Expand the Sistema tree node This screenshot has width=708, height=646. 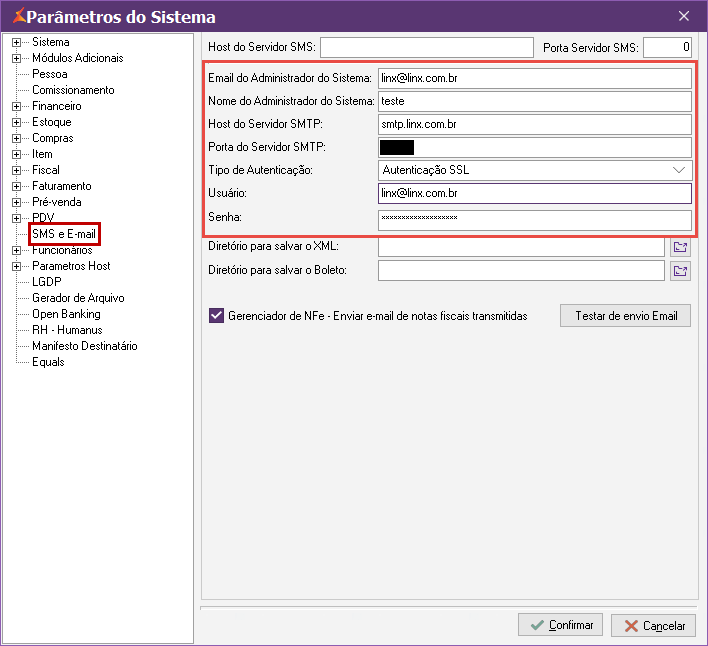16,42
